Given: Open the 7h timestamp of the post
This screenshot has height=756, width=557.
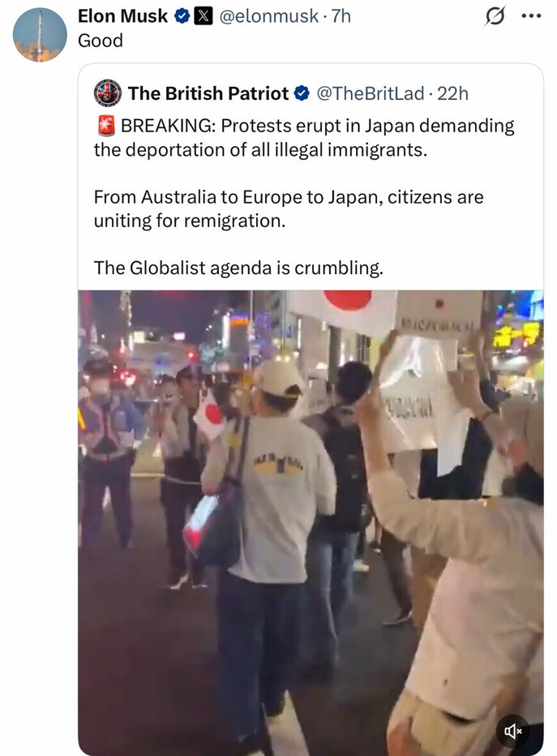Looking at the screenshot, I should pos(341,16).
